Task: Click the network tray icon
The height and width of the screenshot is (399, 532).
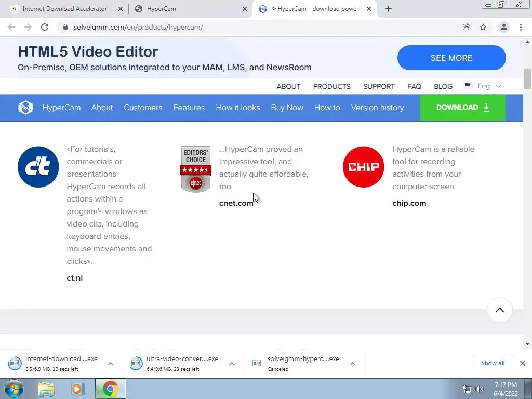Action: [467, 389]
